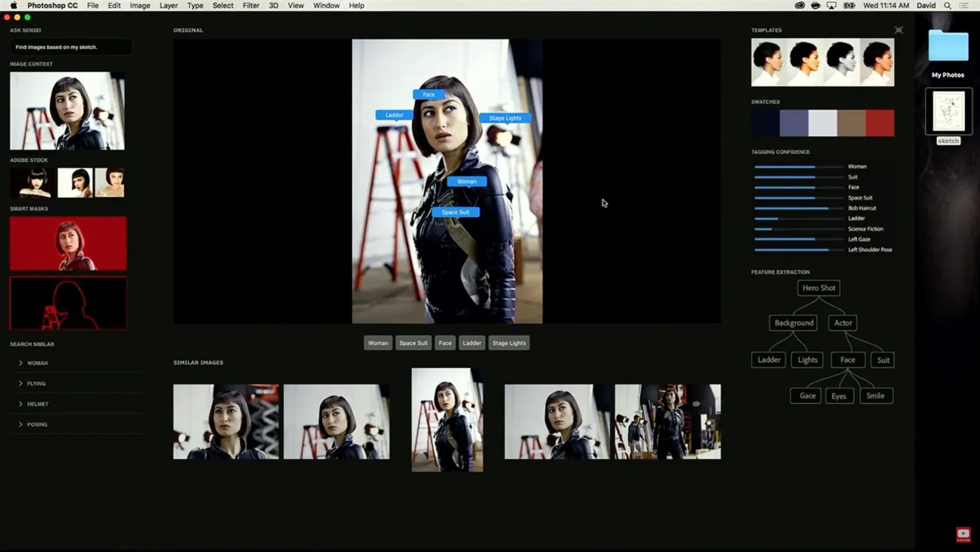Select the Hero Shot node in Feature Extraction

(x=818, y=288)
